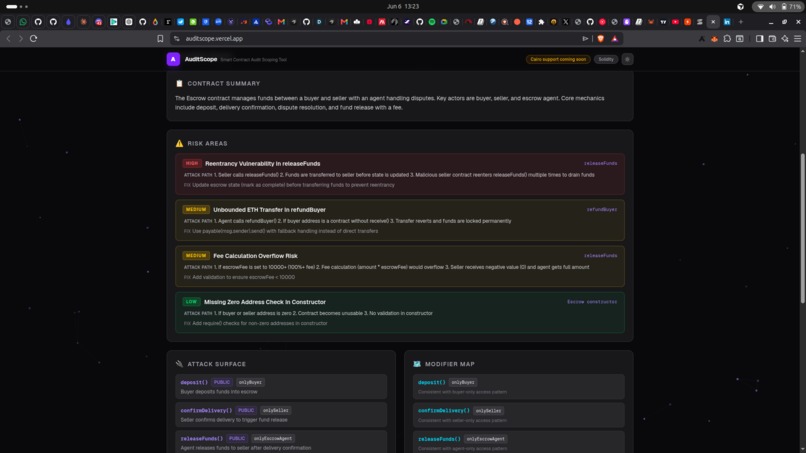Open the clock showing Jun 6 13:23
806x453 pixels.
[403, 7]
